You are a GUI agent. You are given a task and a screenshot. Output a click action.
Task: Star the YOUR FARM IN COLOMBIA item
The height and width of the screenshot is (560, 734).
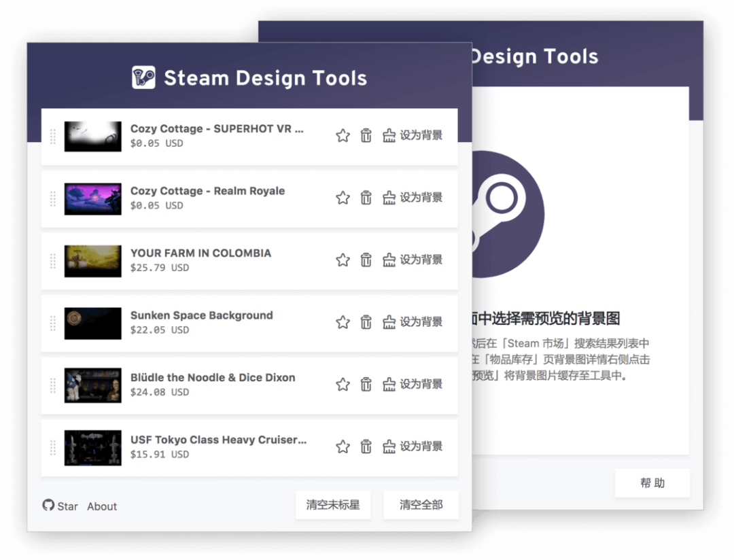click(343, 260)
